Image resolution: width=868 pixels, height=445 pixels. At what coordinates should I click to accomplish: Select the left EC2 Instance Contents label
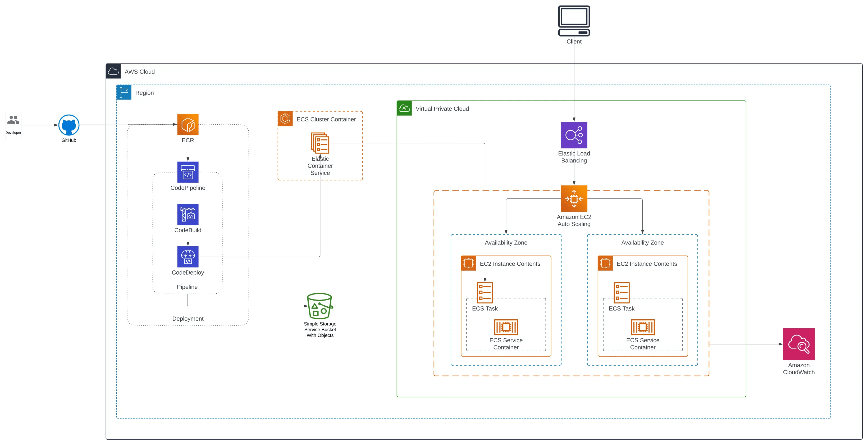[x=510, y=264]
